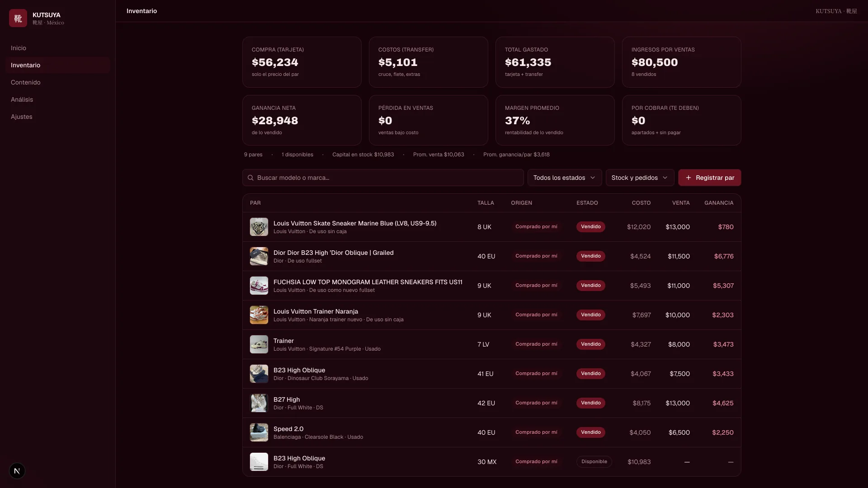Open Trainer Signature #54 Purple thumbnail
Viewport: 868px width, 488px height.
[259, 344]
